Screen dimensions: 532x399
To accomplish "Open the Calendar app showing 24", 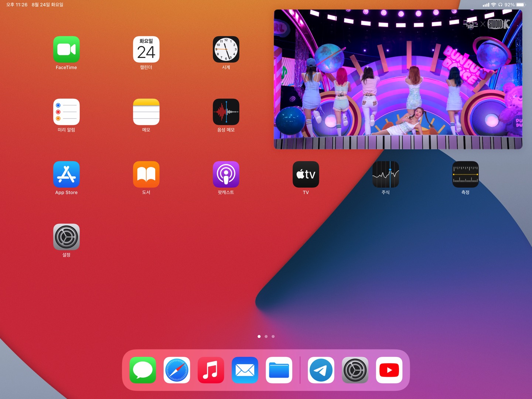I will tap(146, 50).
